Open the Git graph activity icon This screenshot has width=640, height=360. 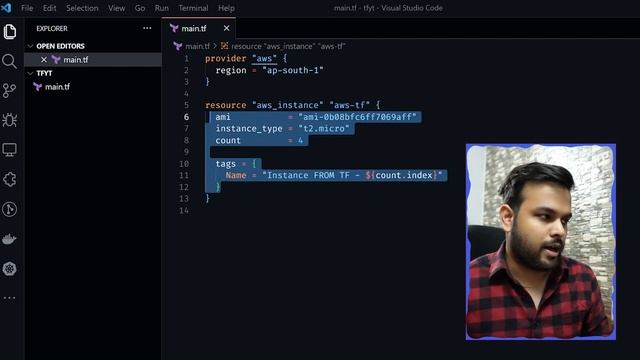point(9,209)
